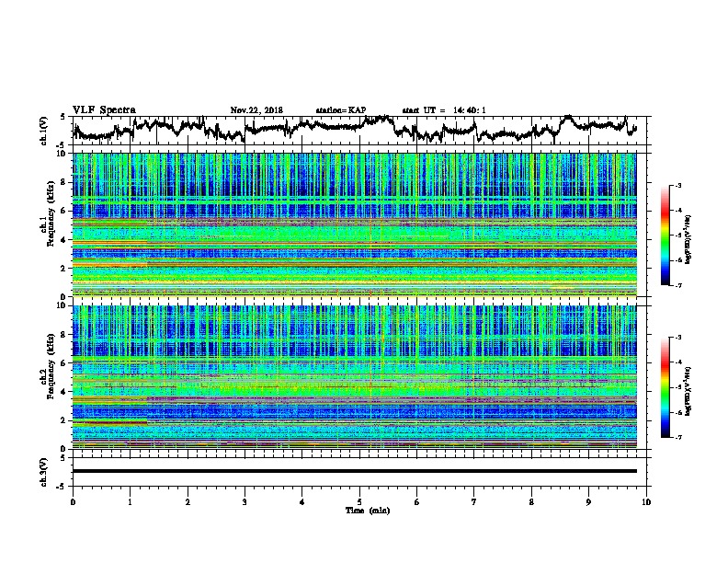Click inside the ch.2 spectrogram

[x=355, y=377]
